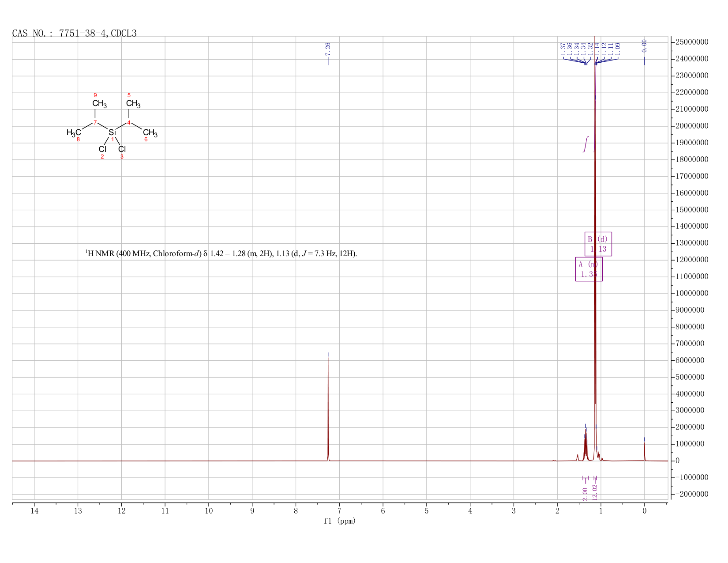Screen dimensions: 728x563
Task: Click the 1.36 peak label
Action: (x=570, y=49)
